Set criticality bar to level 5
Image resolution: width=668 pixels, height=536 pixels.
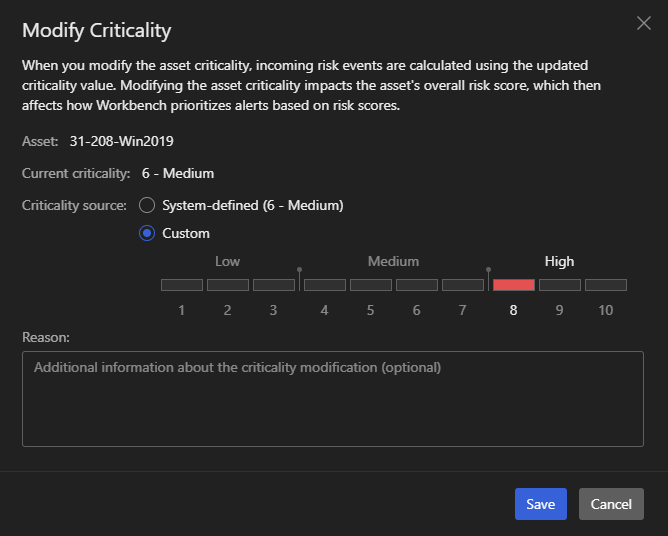tap(371, 285)
